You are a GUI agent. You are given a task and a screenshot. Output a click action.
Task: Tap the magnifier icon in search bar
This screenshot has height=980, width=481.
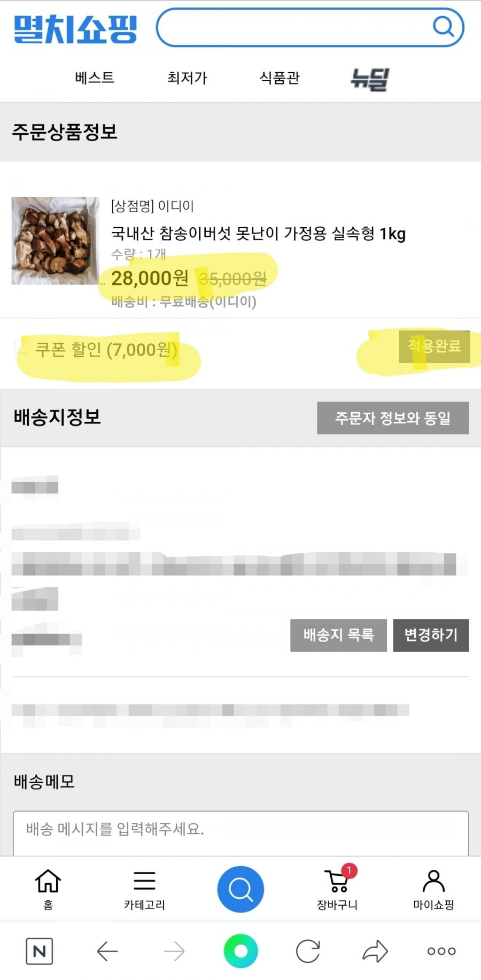(443, 26)
